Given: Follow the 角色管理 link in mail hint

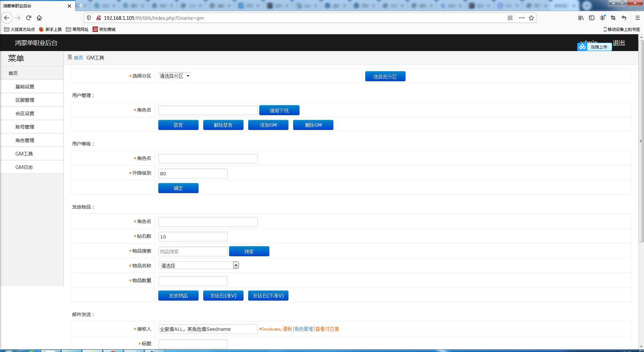Looking at the screenshot, I should [x=304, y=329].
